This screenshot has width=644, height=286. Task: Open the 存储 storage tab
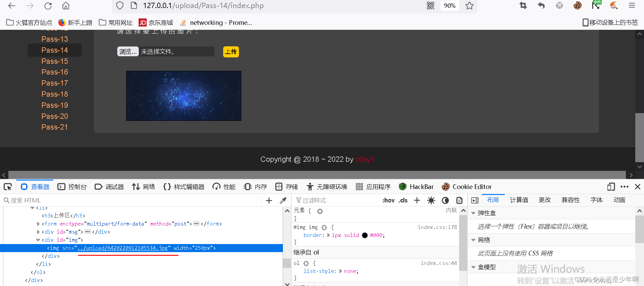pos(287,187)
